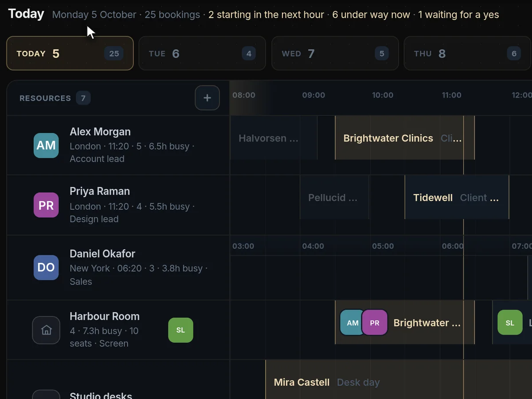Click the Harbour Room house icon
This screenshot has width=532, height=399.
(x=46, y=330)
